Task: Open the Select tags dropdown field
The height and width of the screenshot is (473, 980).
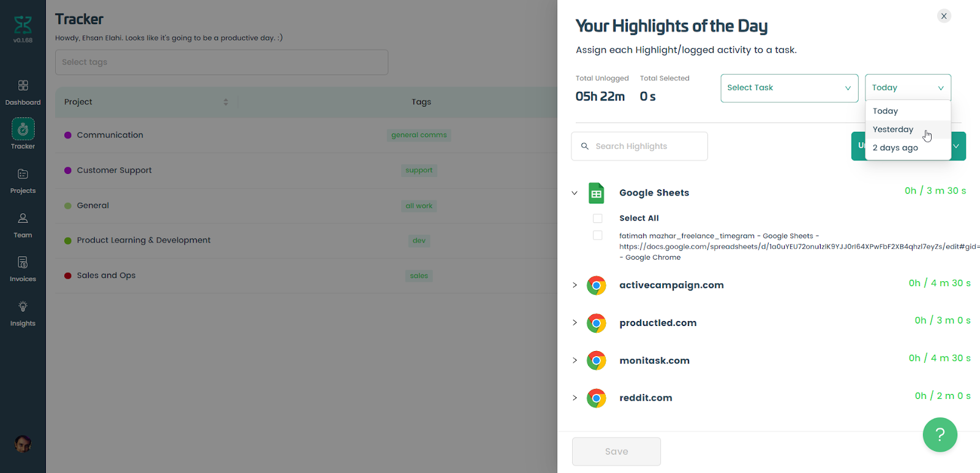Action: click(x=222, y=62)
